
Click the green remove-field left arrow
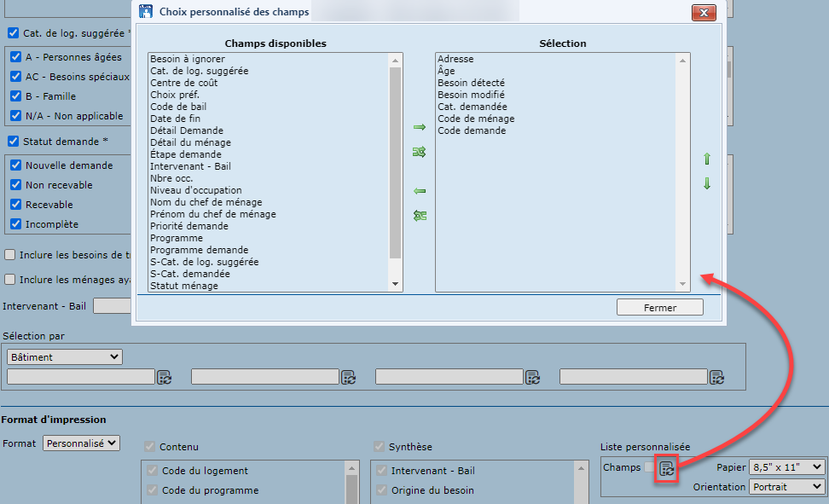pyautogui.click(x=419, y=191)
